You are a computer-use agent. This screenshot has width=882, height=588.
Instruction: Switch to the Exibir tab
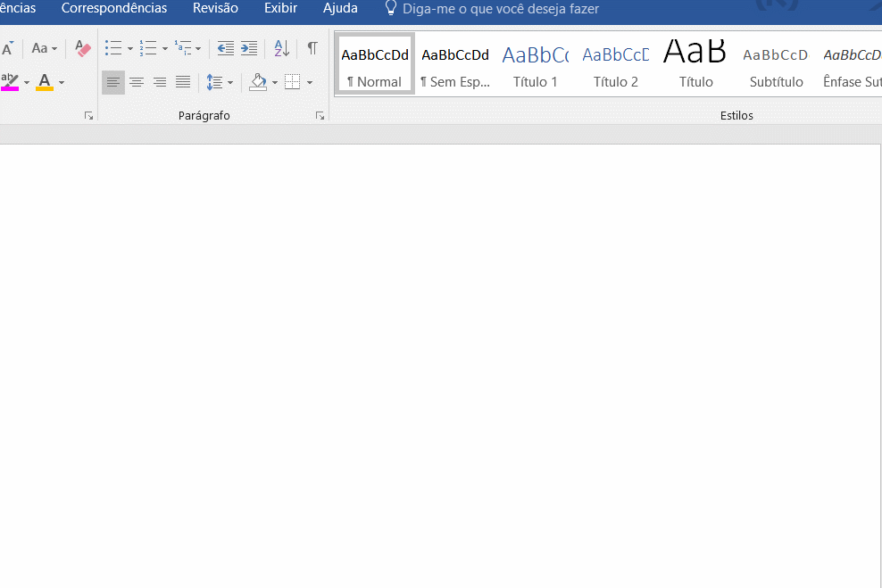(280, 8)
